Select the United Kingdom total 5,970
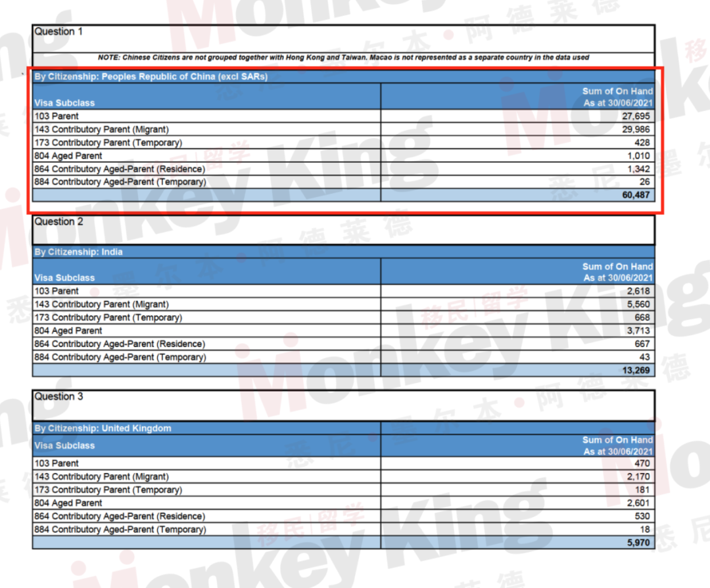This screenshot has height=588, width=710. 638,543
